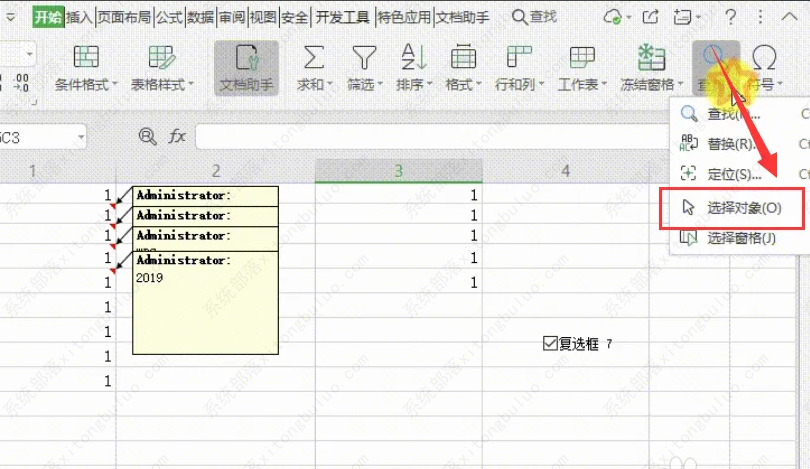The height and width of the screenshot is (469, 810).
Task: Open the 开发工具 developer tools tab
Action: coord(342,16)
